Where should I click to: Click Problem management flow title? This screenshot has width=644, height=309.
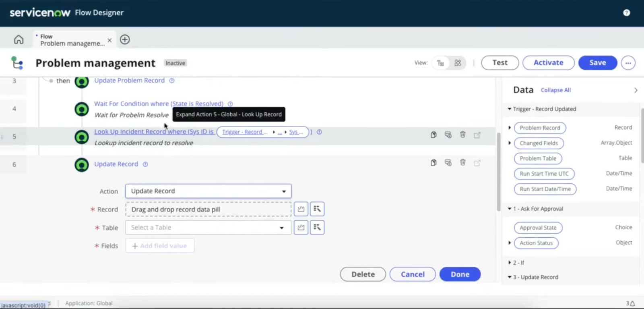click(95, 63)
